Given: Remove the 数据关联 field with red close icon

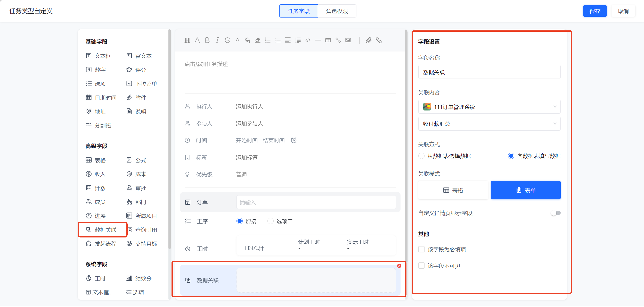Looking at the screenshot, I should pos(399,266).
